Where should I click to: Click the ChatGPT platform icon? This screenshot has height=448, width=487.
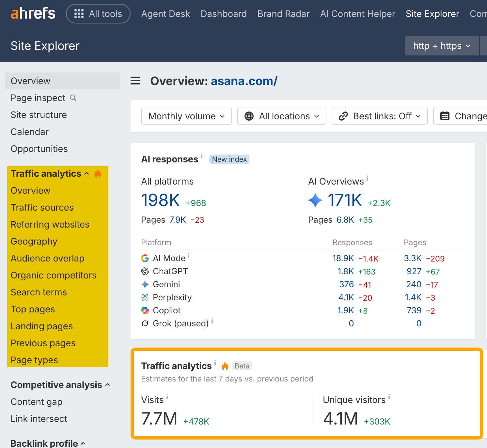[x=145, y=271]
